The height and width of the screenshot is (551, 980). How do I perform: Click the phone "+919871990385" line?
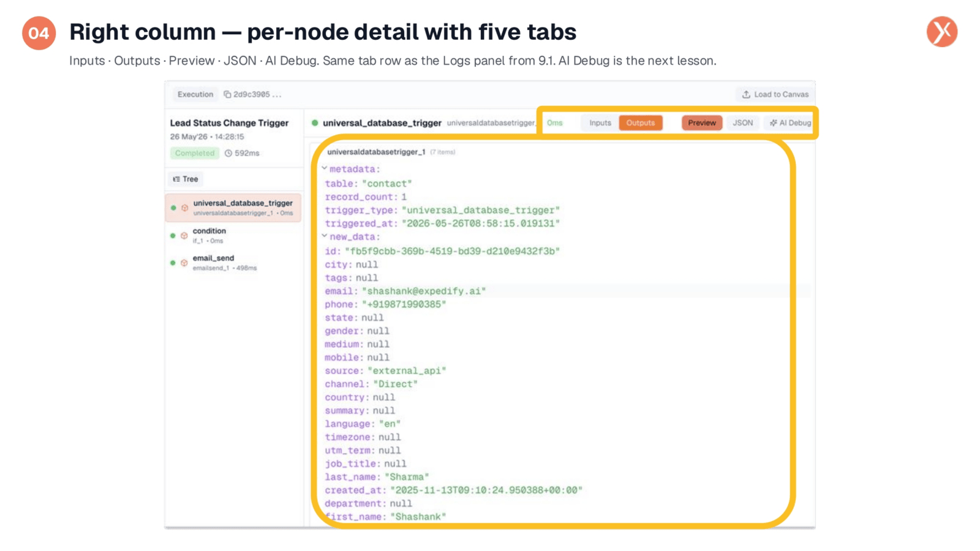tap(385, 304)
